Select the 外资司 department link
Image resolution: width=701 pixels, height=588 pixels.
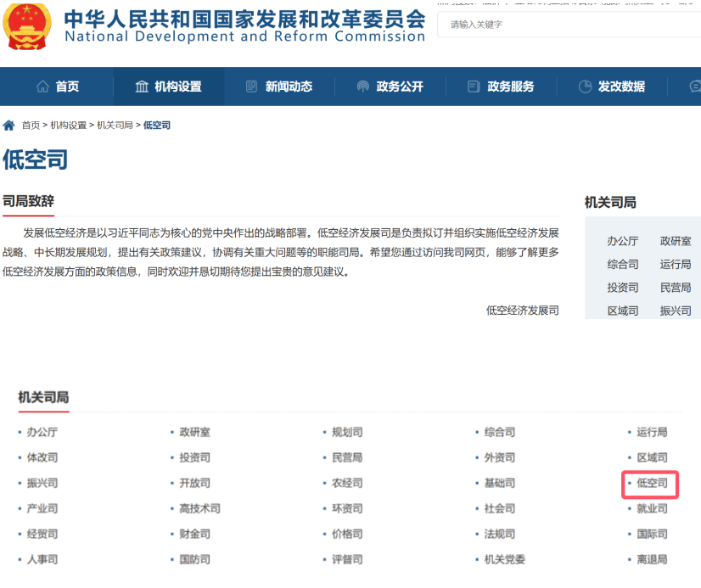click(x=499, y=457)
